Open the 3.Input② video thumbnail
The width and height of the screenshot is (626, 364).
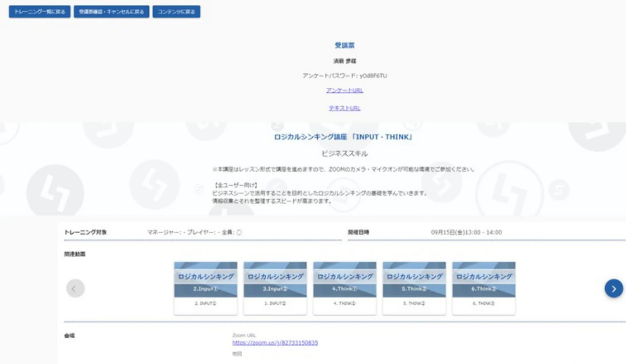[275, 288]
